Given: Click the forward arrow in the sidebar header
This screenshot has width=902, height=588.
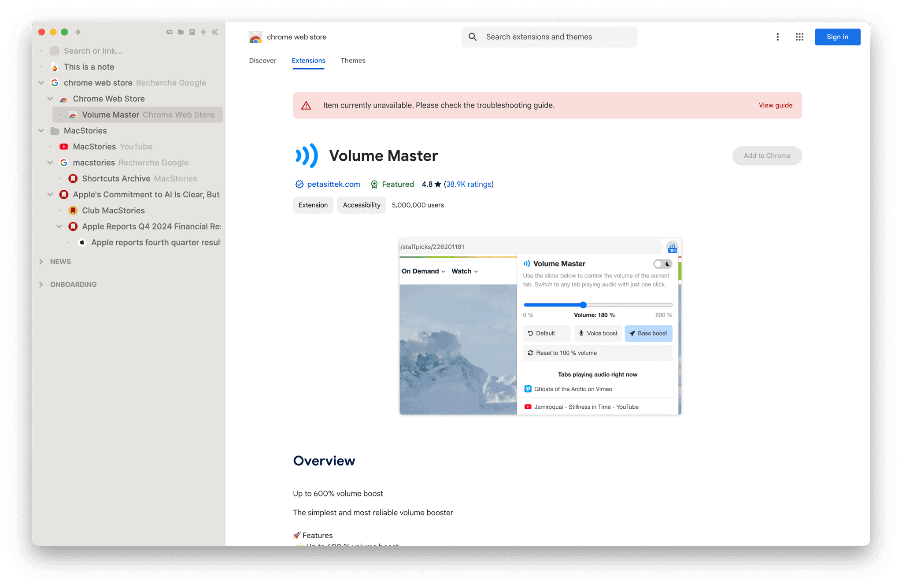Looking at the screenshot, I should [78, 32].
